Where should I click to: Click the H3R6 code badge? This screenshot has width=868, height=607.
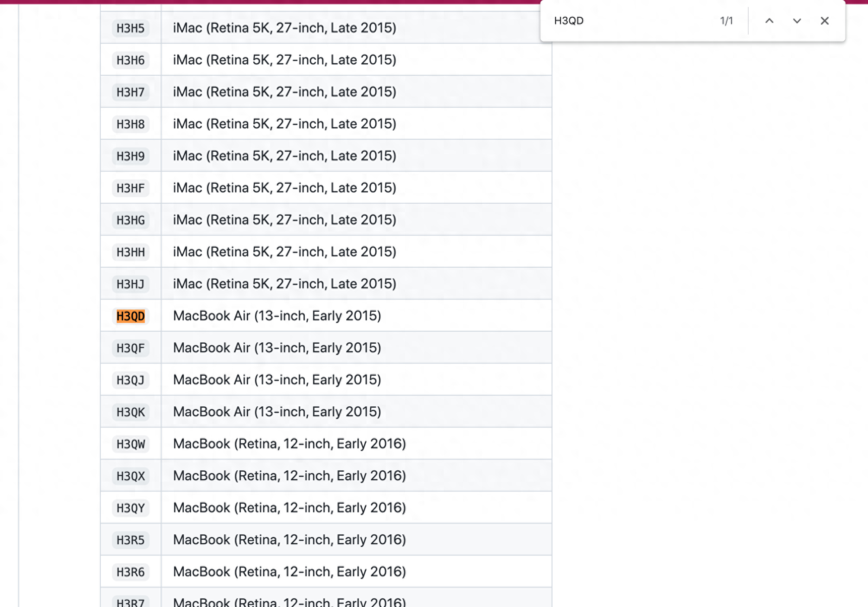click(x=131, y=572)
